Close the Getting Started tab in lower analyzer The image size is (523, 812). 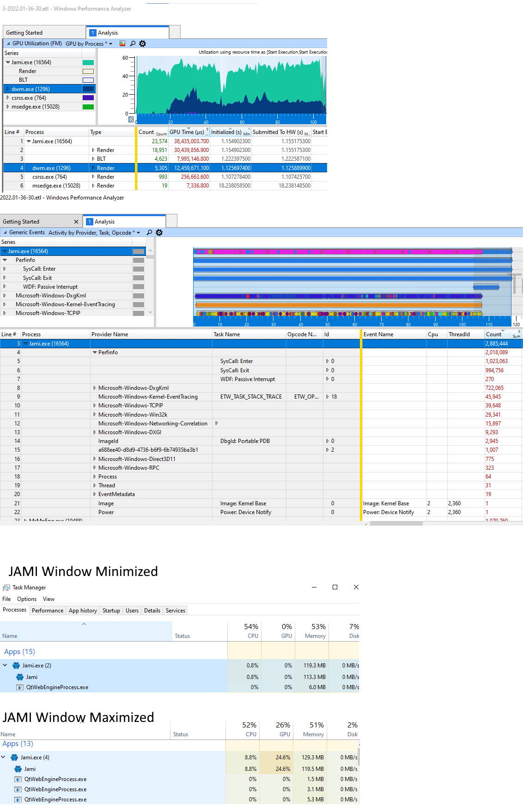[76, 222]
